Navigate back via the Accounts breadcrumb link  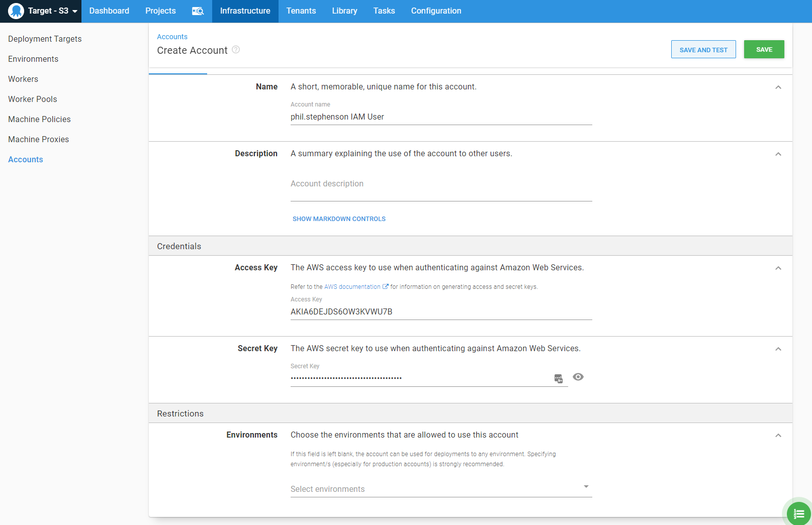point(172,36)
